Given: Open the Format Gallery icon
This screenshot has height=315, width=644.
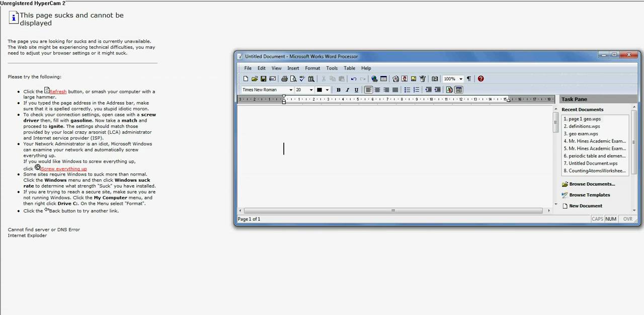Looking at the screenshot, I should point(449,90).
